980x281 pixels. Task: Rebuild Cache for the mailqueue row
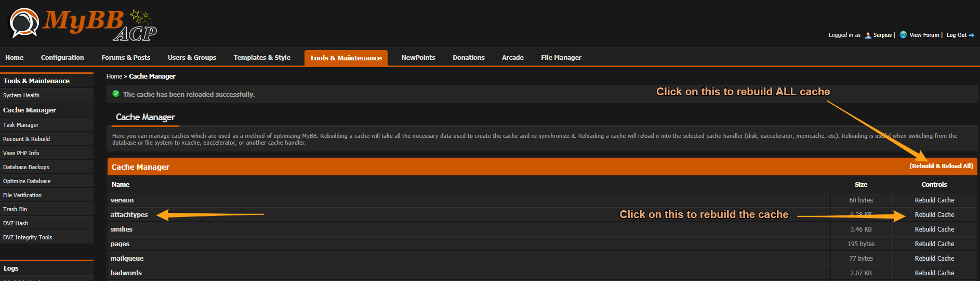point(934,259)
